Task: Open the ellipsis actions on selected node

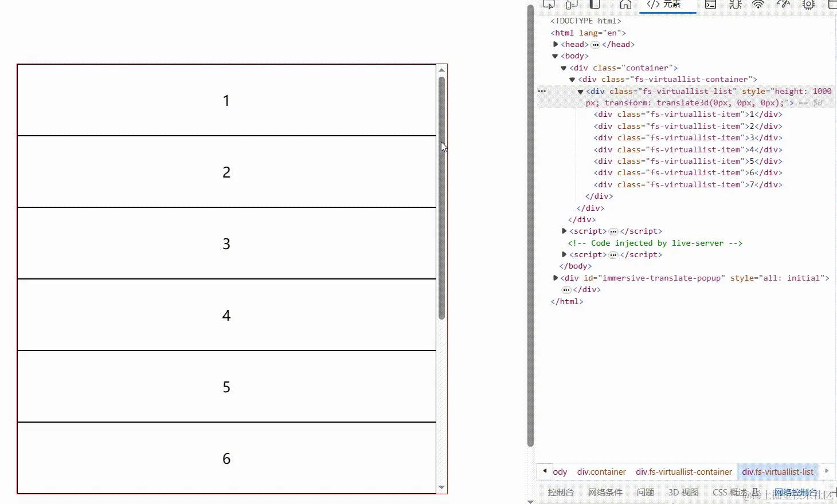Action: [542, 91]
